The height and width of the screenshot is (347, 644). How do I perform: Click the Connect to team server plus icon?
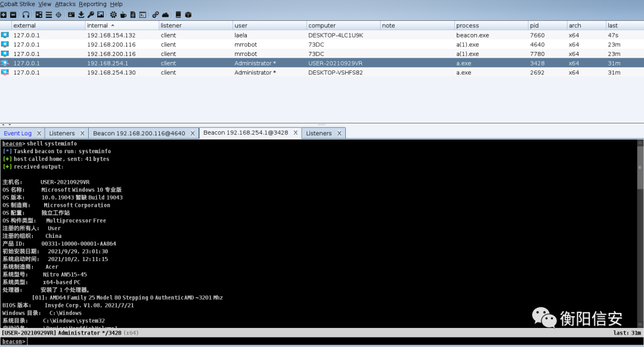click(4, 15)
